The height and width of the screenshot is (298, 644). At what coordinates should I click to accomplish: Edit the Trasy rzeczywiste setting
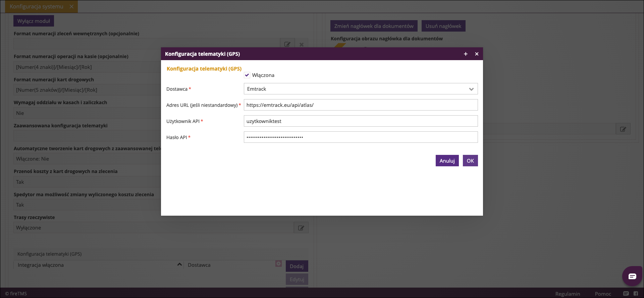pyautogui.click(x=301, y=228)
